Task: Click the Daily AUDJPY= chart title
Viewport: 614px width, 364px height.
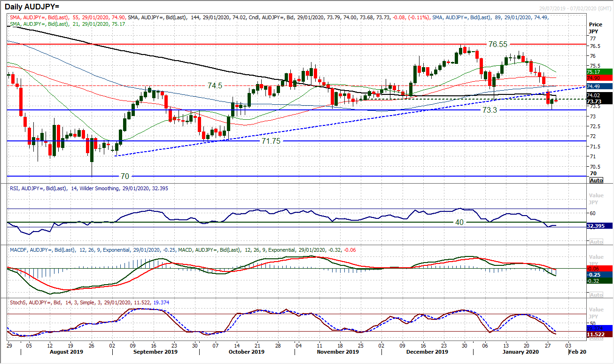Action: [33, 6]
